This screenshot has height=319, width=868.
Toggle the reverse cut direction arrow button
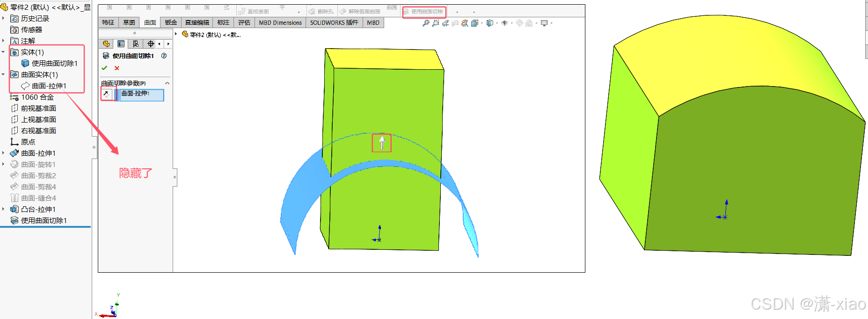(106, 94)
